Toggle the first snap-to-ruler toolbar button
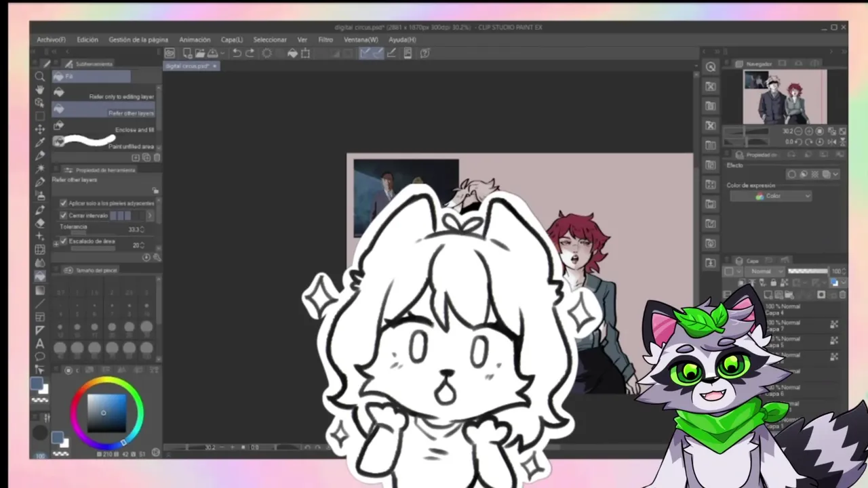 (x=365, y=53)
